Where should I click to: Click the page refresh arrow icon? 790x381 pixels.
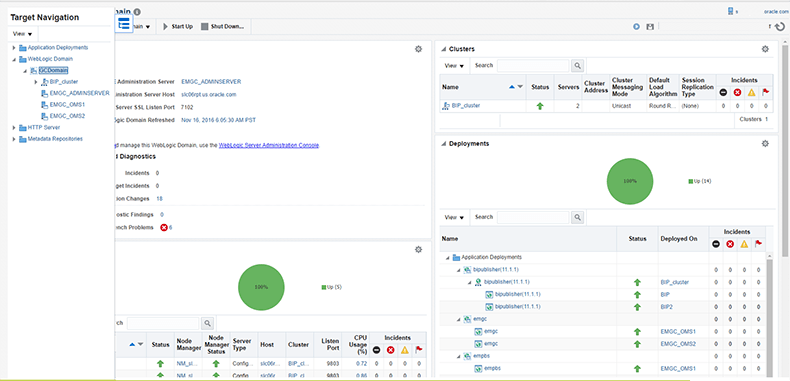tap(780, 27)
